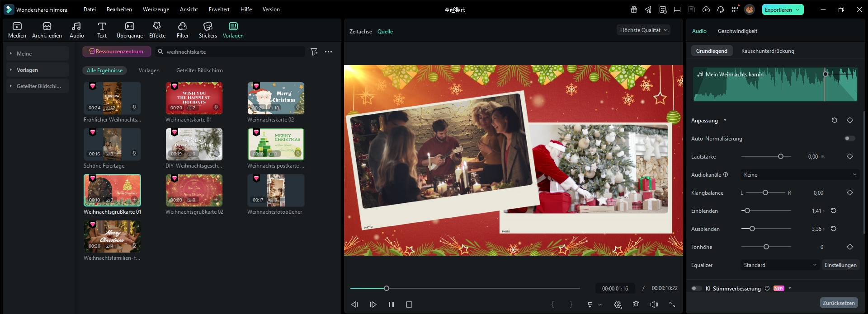Reset the Einblenden fade-in value
868x314 pixels.
click(834, 211)
